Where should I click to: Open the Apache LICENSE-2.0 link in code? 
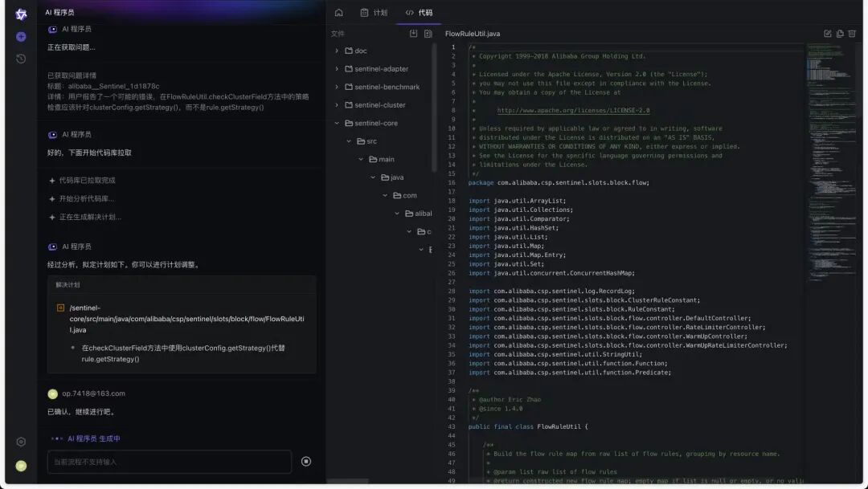click(574, 110)
